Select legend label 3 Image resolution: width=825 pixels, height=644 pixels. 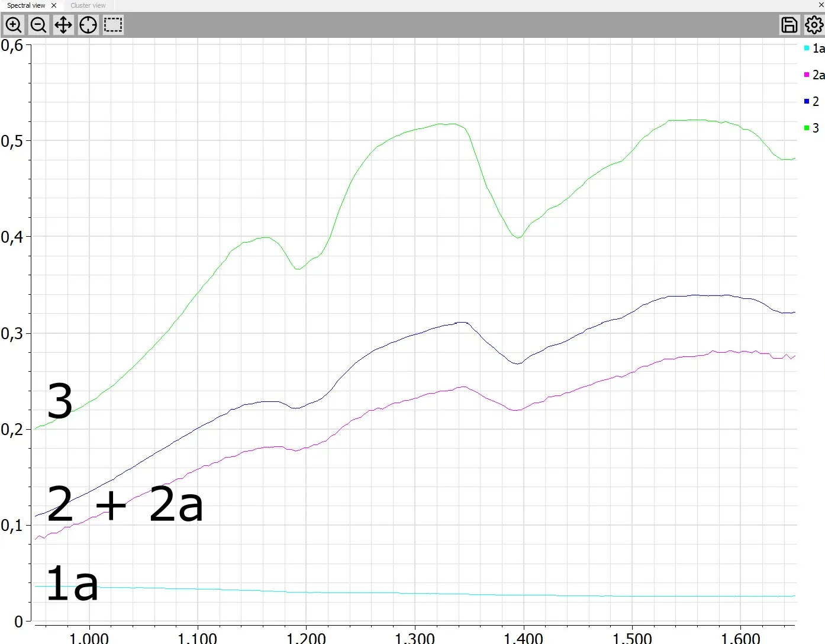tap(816, 128)
